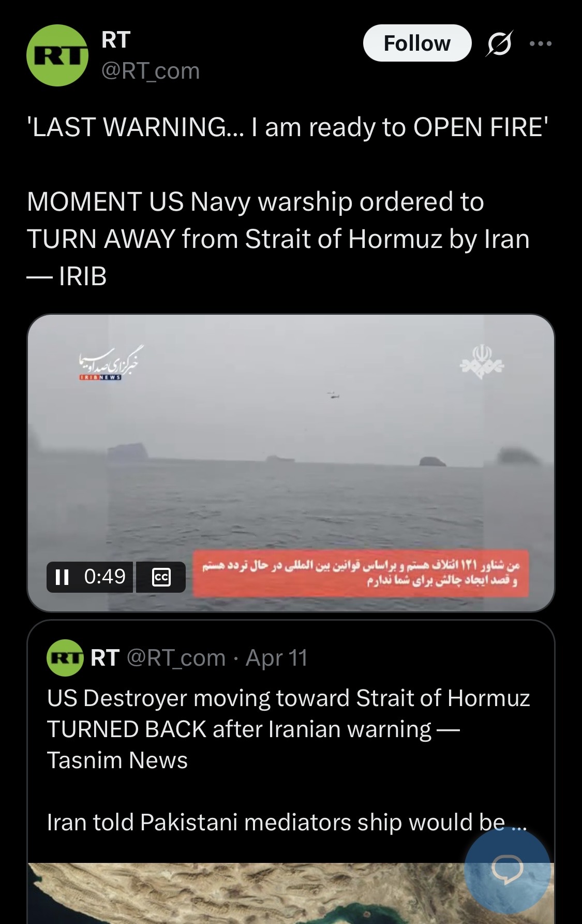Tap the IRIB emblem watermark in video

[x=482, y=361]
